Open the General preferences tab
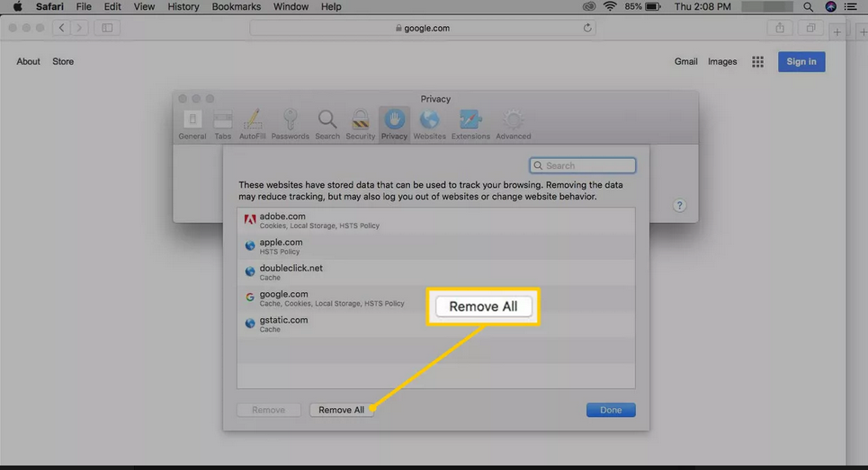Viewport: 868px width, 470px height. point(192,125)
